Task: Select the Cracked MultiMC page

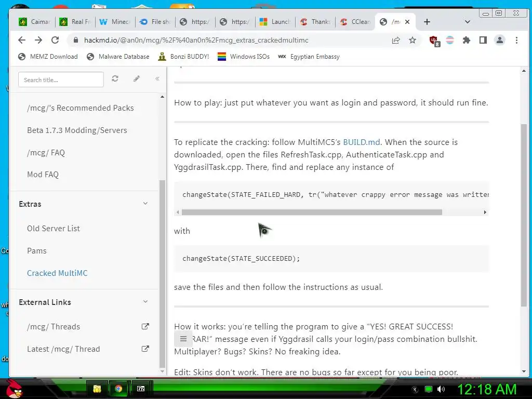Action: coord(57,273)
